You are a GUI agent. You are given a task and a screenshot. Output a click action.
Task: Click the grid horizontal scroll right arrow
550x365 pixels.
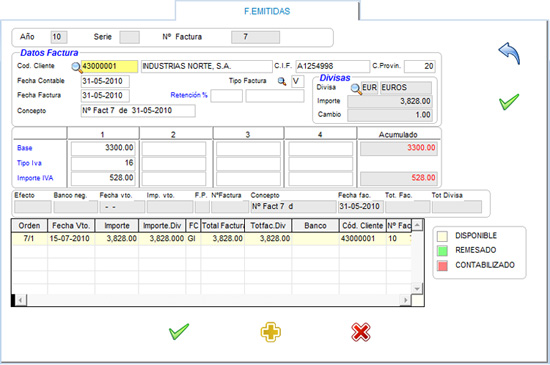pos(405,300)
